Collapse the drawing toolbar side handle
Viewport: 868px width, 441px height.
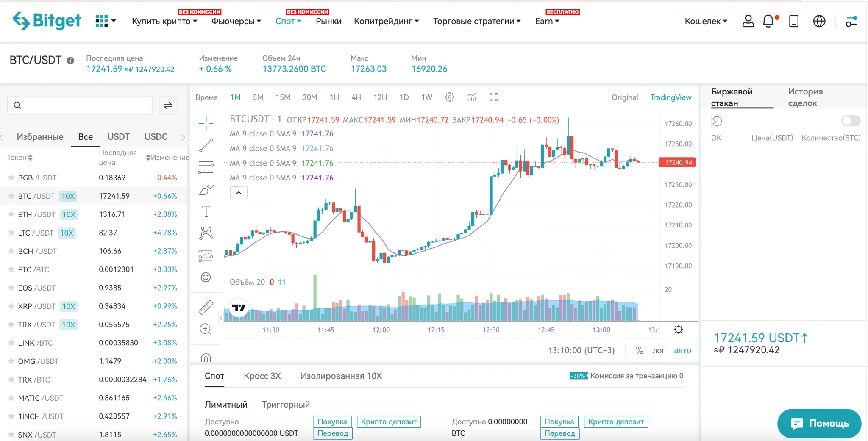[221, 318]
